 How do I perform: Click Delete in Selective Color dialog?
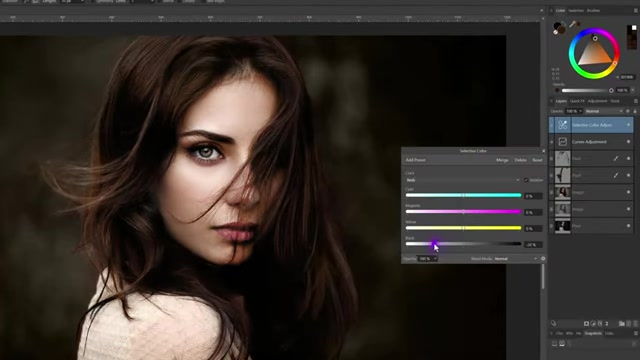[520, 160]
